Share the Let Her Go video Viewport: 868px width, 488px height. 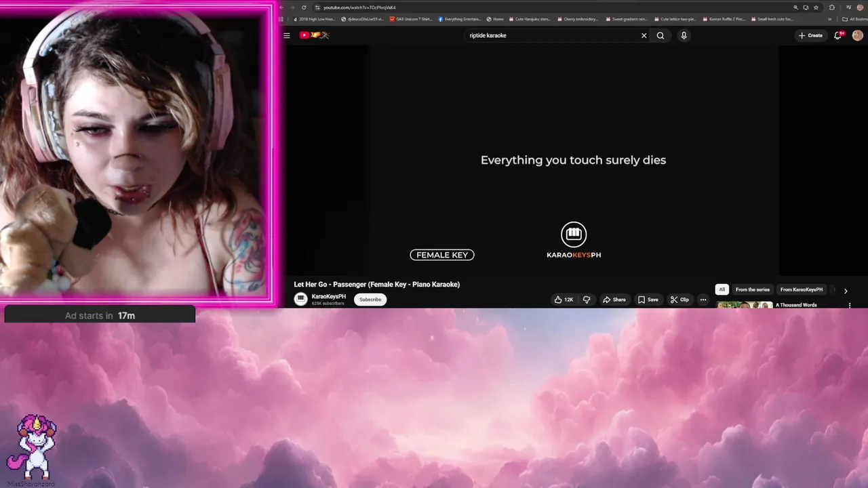614,300
